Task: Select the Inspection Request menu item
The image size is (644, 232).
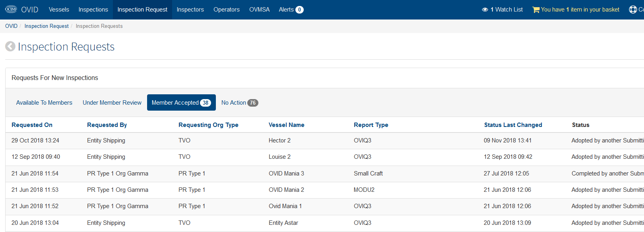Action: [x=142, y=10]
